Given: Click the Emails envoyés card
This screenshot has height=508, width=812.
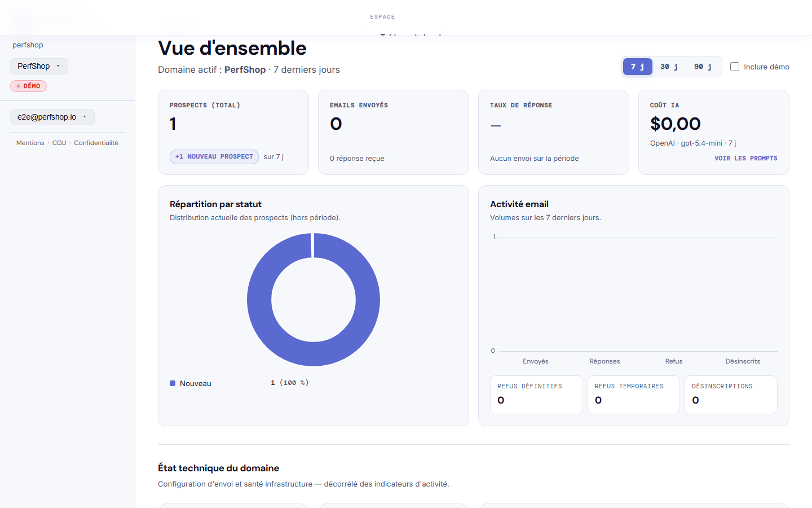Looking at the screenshot, I should (x=394, y=133).
